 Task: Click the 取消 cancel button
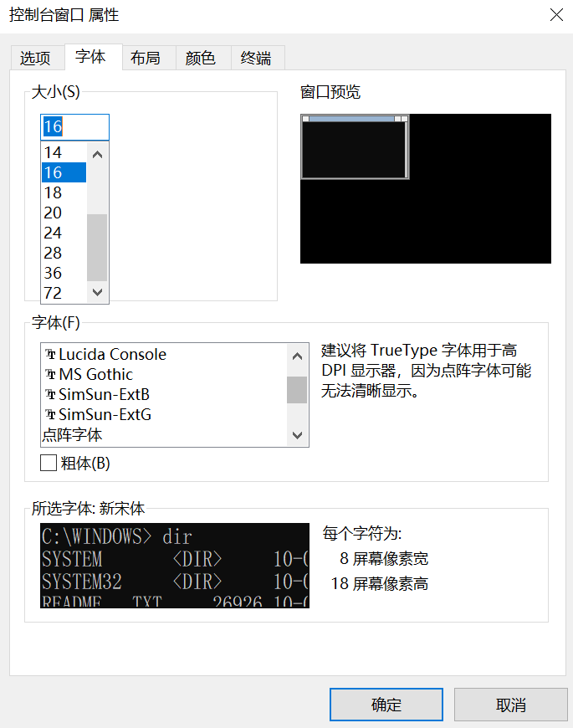pyautogui.click(x=510, y=705)
